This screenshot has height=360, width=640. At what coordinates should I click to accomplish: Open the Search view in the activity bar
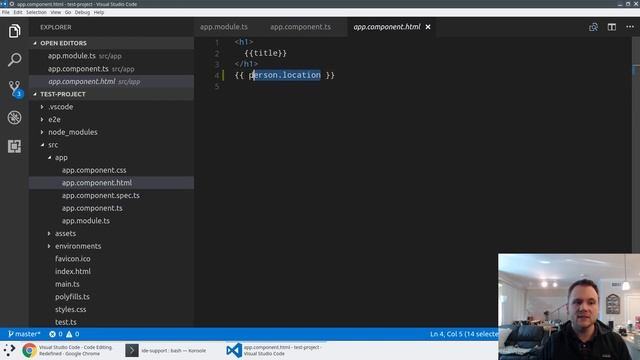click(x=14, y=60)
